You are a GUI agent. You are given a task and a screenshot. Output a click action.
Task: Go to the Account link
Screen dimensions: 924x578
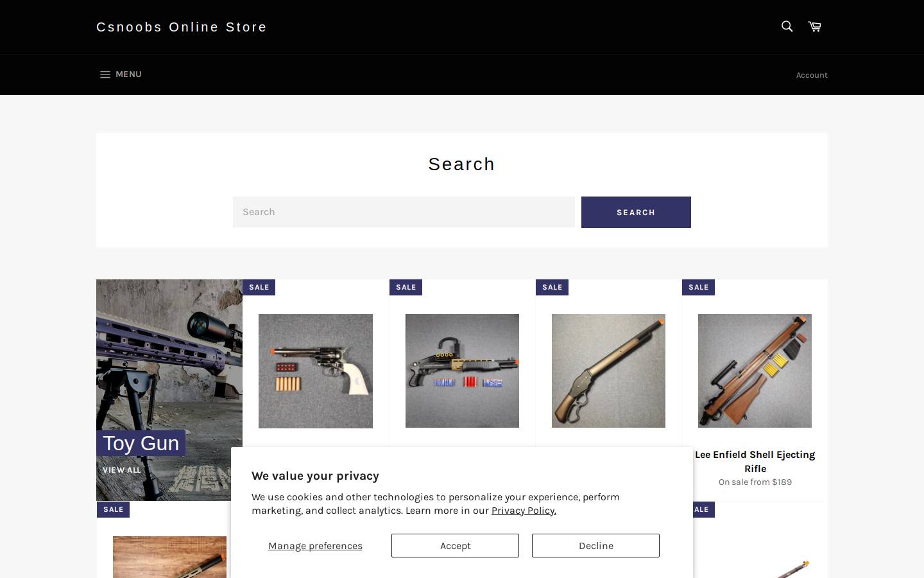coord(812,75)
